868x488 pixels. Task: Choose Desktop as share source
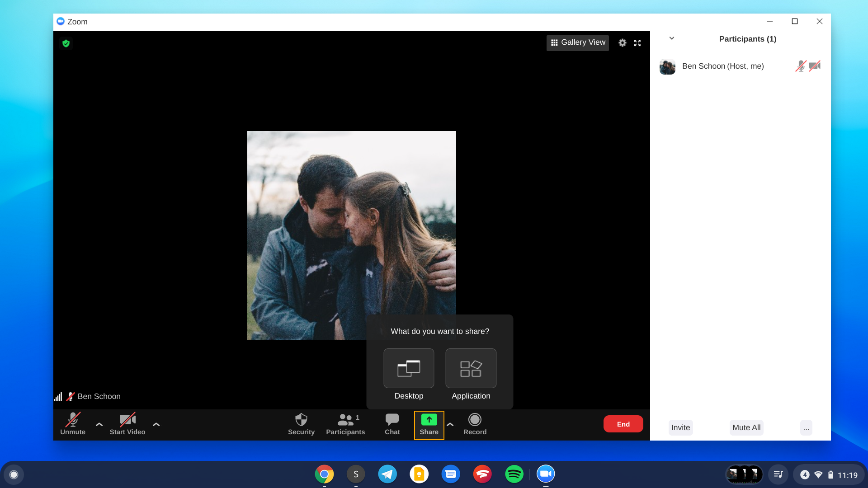pyautogui.click(x=409, y=368)
